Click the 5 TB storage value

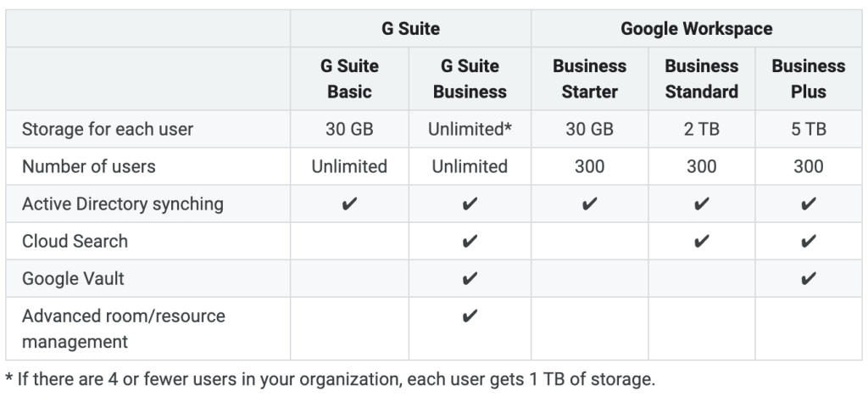(808, 130)
